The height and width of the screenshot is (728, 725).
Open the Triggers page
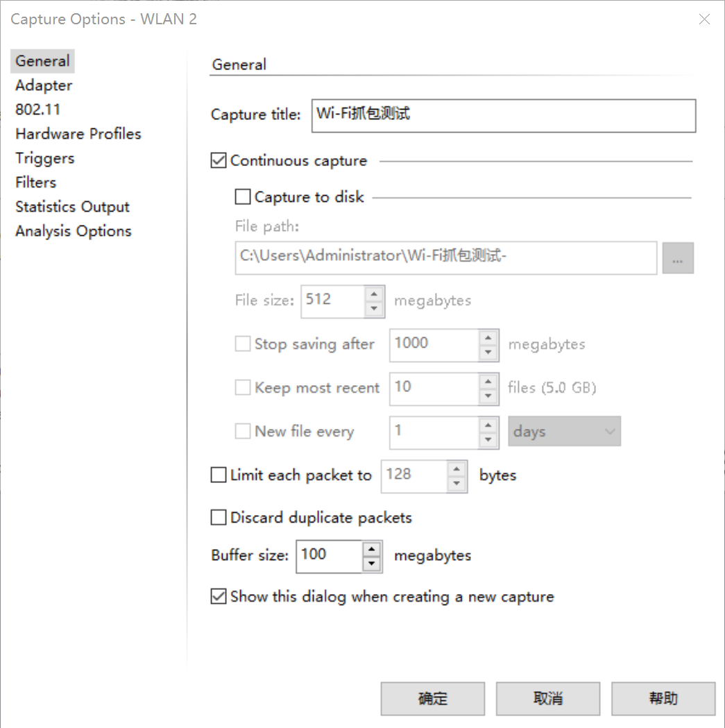44,158
